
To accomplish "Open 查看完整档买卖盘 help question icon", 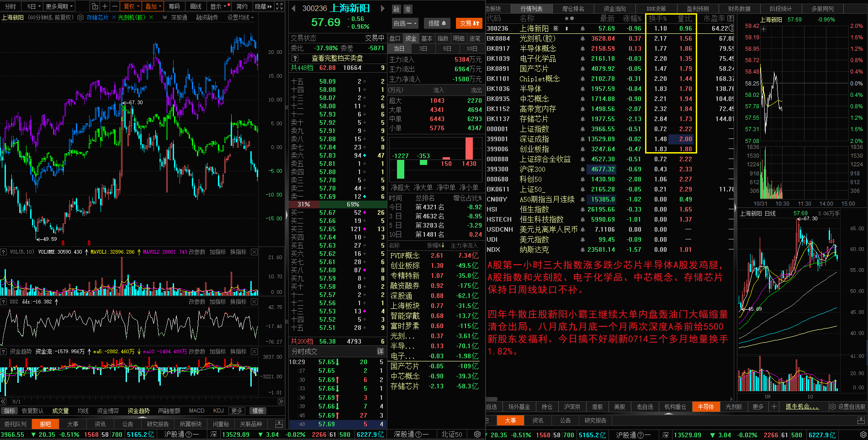I will (295, 58).
